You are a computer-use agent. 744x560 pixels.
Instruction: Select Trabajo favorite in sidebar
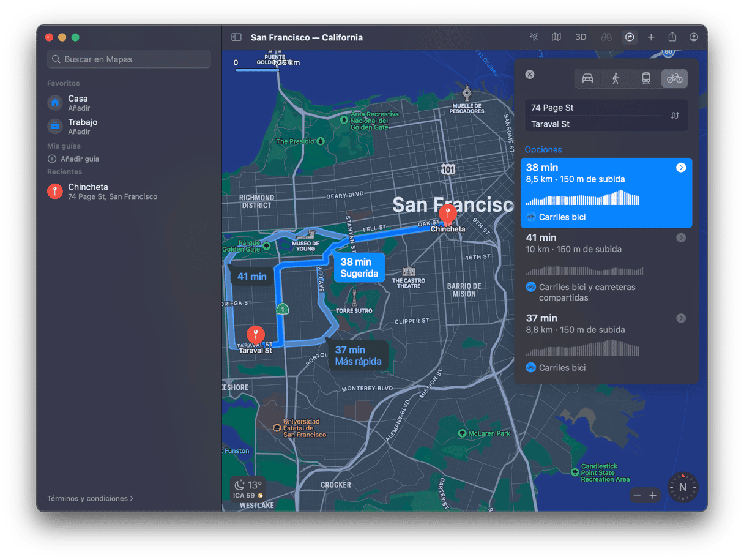coord(129,126)
